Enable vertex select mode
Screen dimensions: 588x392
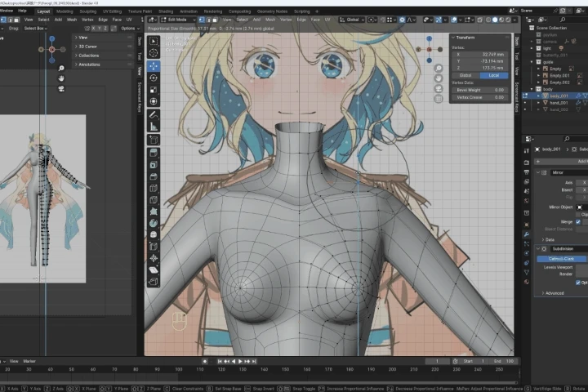[x=202, y=20]
